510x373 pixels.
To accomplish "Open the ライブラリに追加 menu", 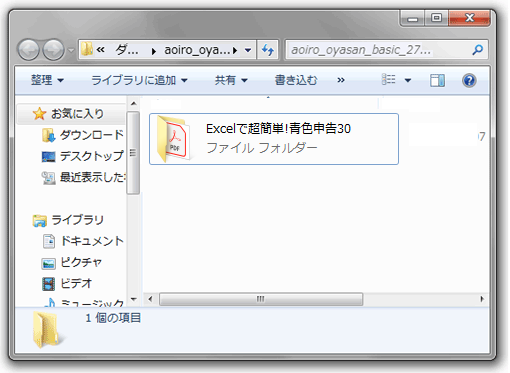I will coord(139,80).
